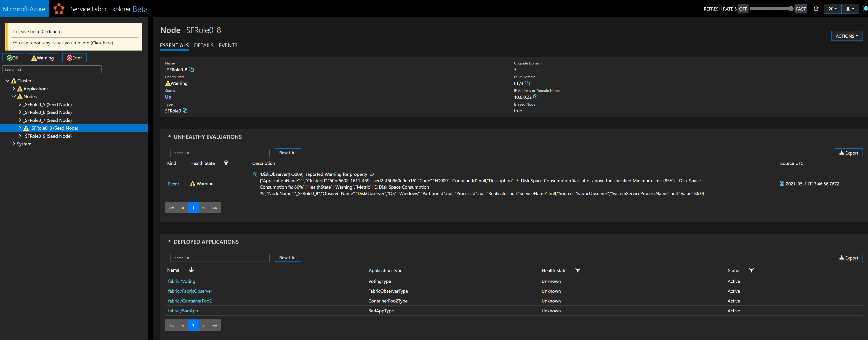Toggle the Error health filter

(75, 58)
